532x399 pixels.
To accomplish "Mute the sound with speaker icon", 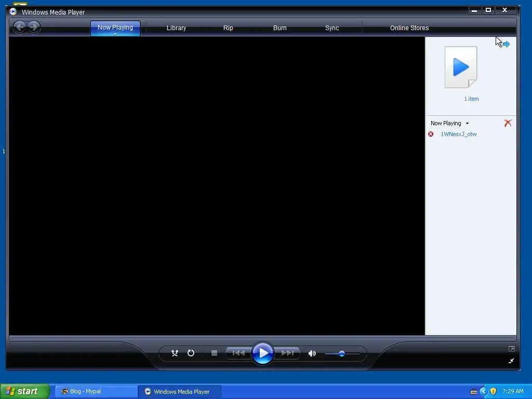I will (x=312, y=353).
